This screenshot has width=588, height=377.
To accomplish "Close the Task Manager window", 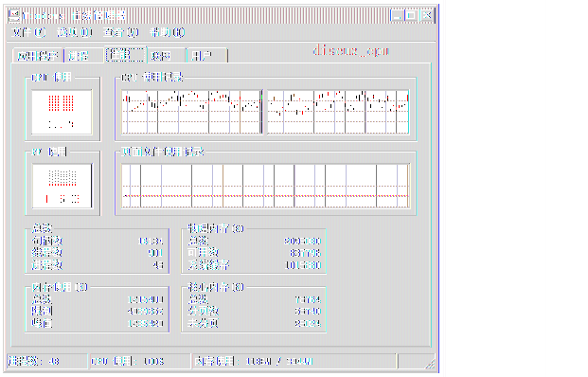I will click(427, 15).
